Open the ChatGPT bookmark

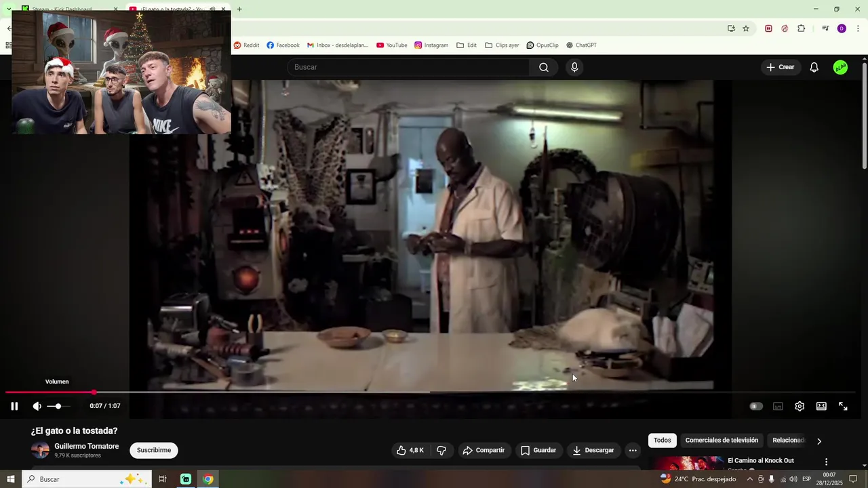tap(581, 45)
